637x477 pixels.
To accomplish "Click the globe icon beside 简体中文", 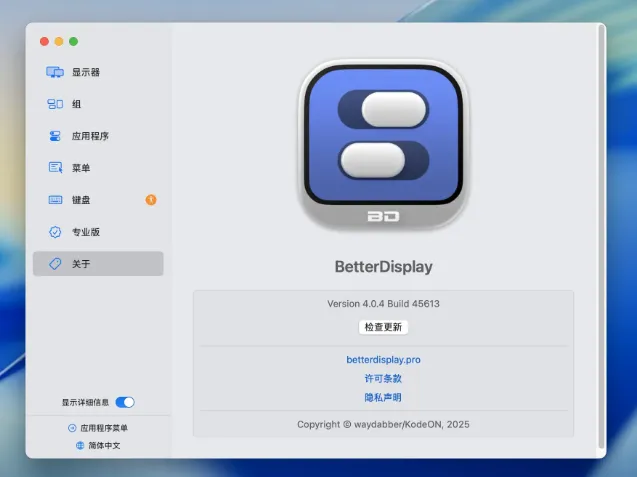I will point(80,445).
